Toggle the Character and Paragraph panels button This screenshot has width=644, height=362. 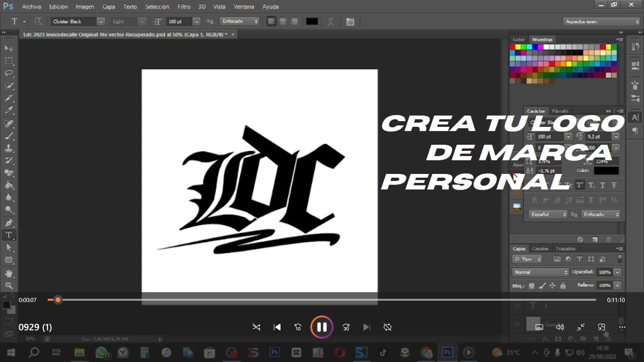pyautogui.click(x=350, y=22)
